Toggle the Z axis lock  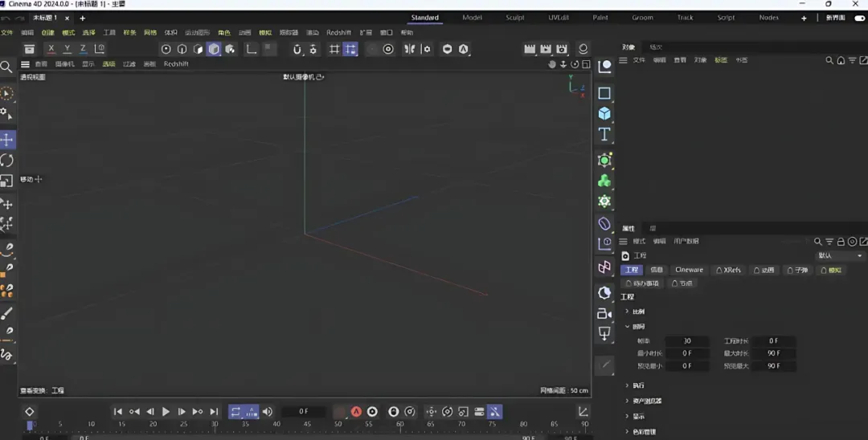(x=83, y=49)
